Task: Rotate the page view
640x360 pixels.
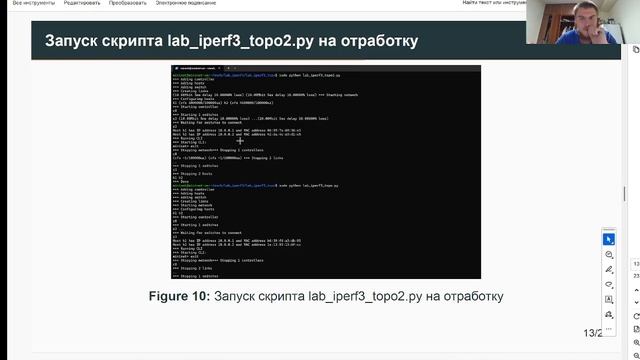Action: [x=636, y=316]
